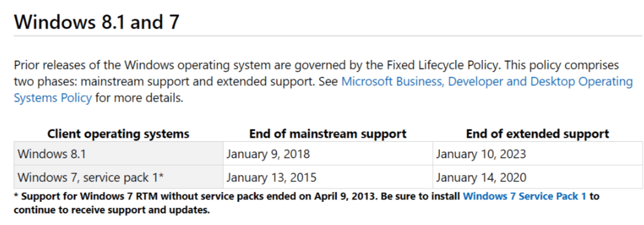644x225 pixels.
Task: Select the End of extended support header
Action: [537, 133]
